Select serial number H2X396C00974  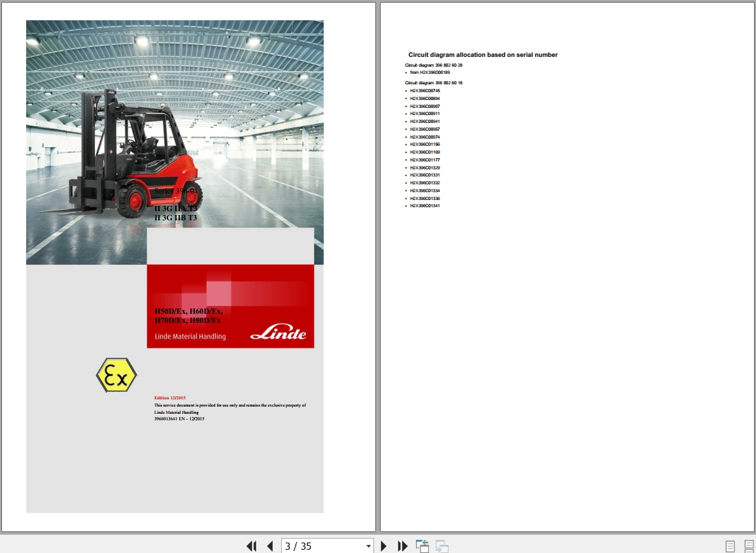pos(425,137)
